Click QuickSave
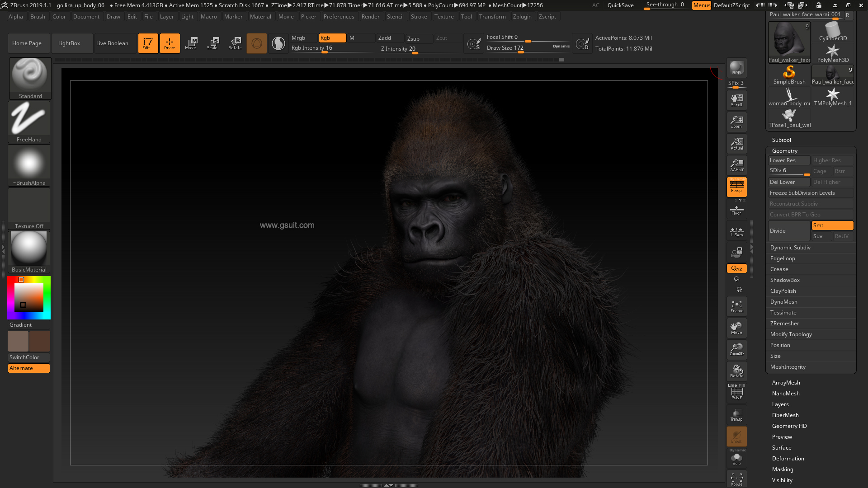The image size is (868, 488). pyautogui.click(x=620, y=5)
